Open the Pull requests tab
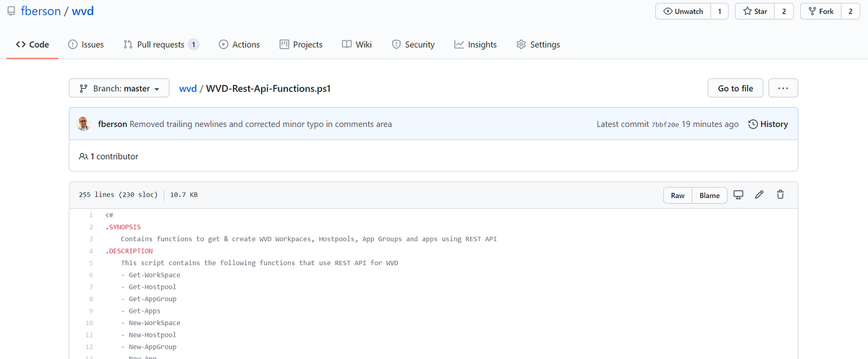Screen dimensions: 868x359 [x=161, y=44]
